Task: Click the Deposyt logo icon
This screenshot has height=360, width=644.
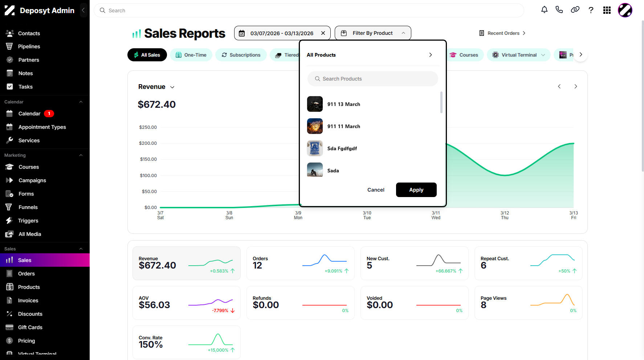Action: point(10,10)
